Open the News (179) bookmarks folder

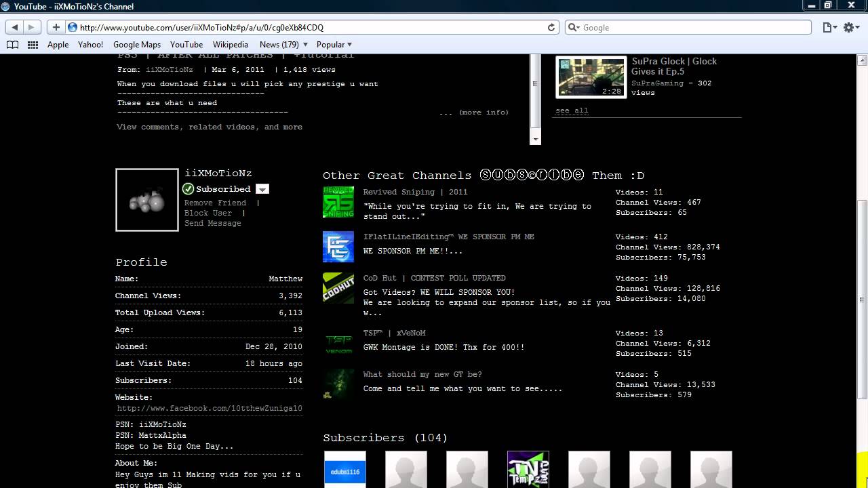pyautogui.click(x=282, y=45)
